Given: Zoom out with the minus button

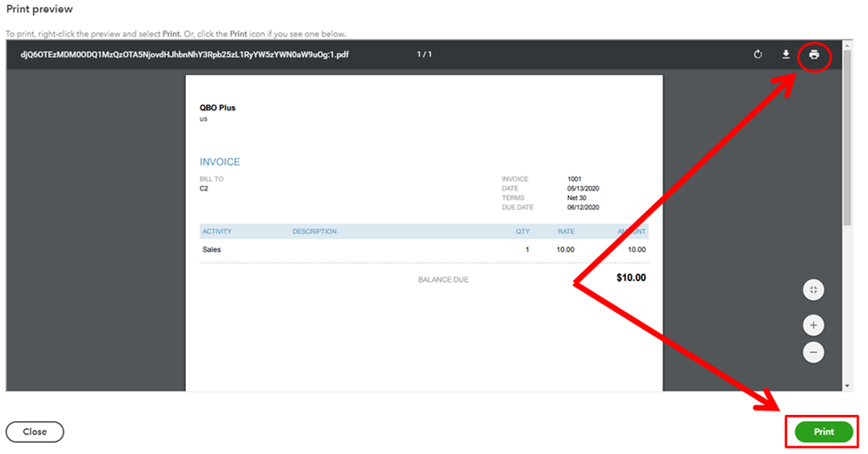Looking at the screenshot, I should tap(813, 352).
